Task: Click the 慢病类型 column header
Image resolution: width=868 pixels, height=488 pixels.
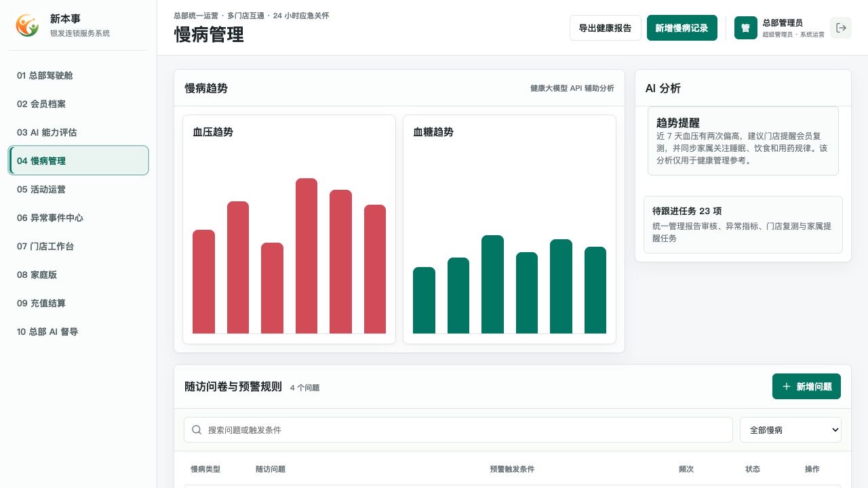Action: [x=205, y=469]
